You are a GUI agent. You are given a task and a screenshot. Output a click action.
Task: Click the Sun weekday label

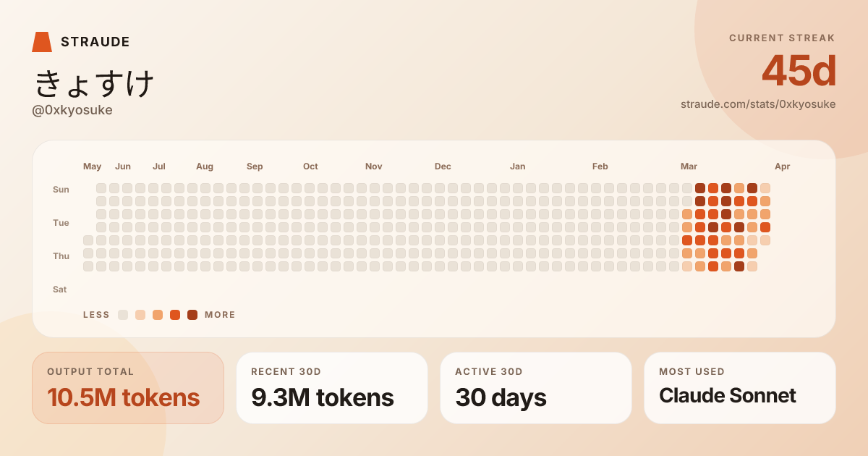[x=61, y=190]
